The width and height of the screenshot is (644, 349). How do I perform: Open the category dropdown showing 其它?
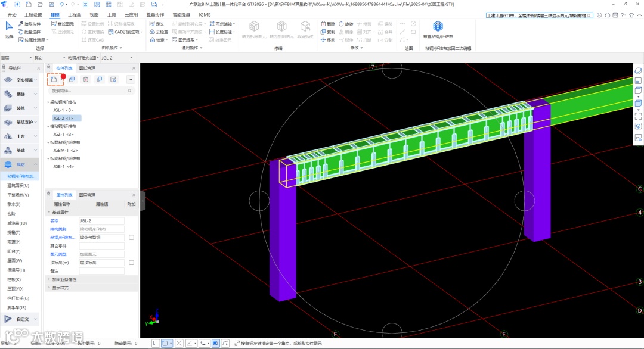tap(49, 58)
